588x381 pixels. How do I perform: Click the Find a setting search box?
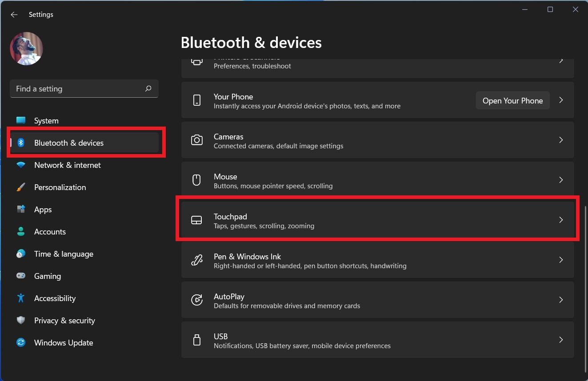pos(78,89)
